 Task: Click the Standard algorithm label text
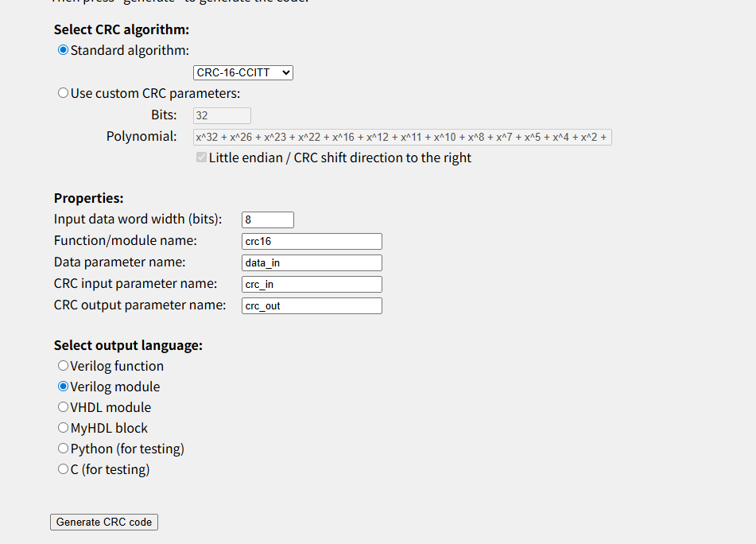[130, 51]
